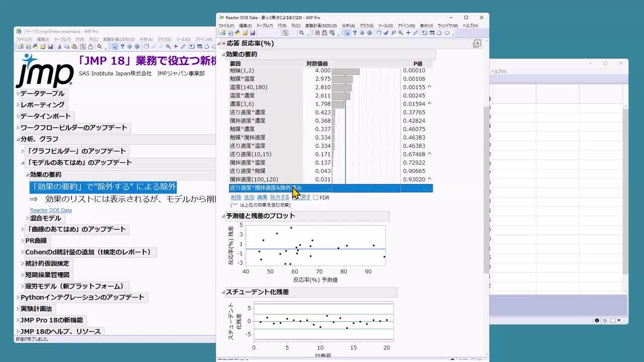Click the 編集 link under effect summary

(x=262, y=198)
